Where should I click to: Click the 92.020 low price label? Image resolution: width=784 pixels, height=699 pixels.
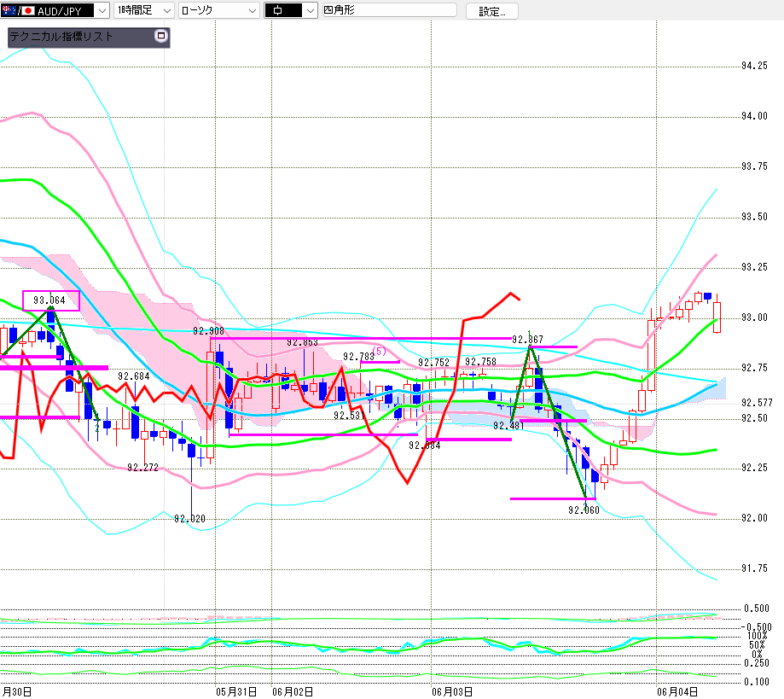[189, 519]
